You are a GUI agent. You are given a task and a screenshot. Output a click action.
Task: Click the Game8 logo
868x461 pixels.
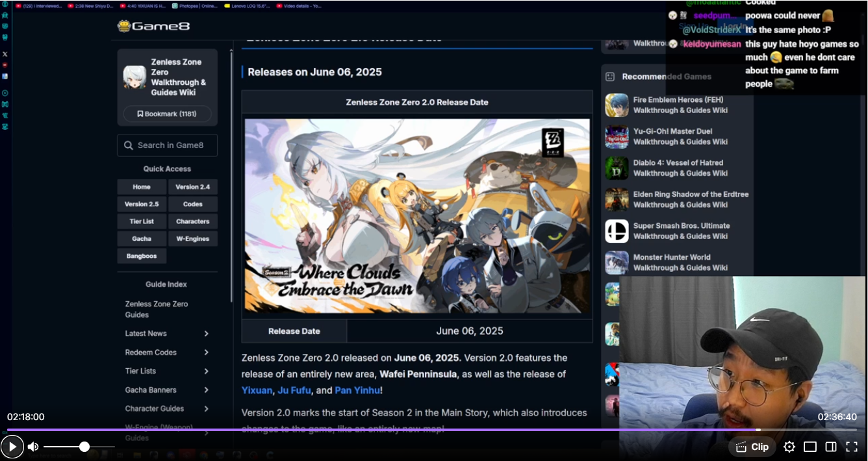(x=153, y=26)
